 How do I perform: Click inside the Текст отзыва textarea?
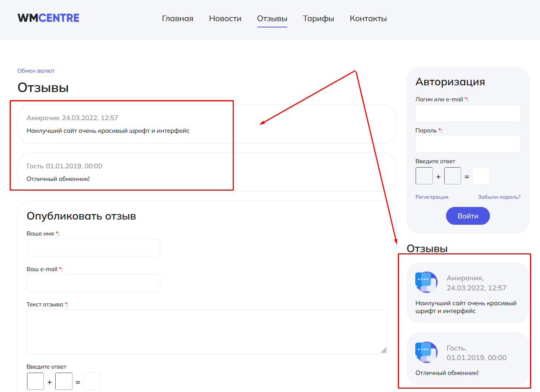pos(206,331)
